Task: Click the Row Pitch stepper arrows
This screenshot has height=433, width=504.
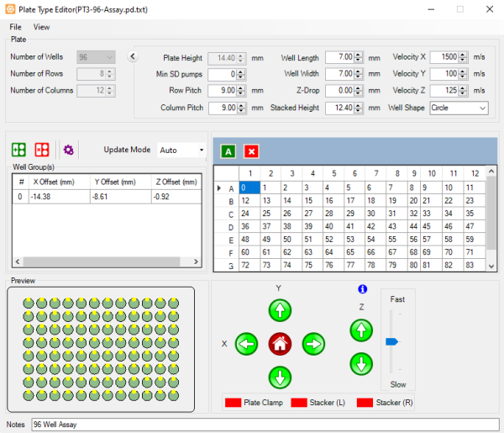Action: coord(241,91)
